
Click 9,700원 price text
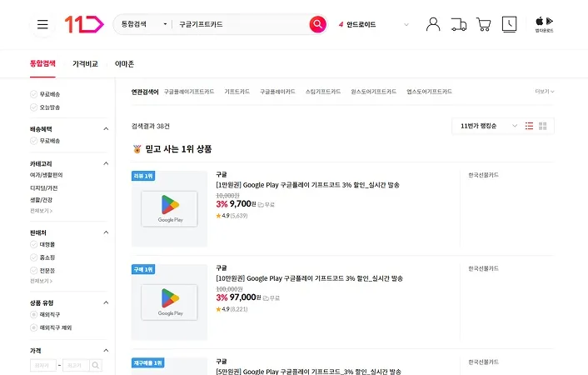pos(242,204)
